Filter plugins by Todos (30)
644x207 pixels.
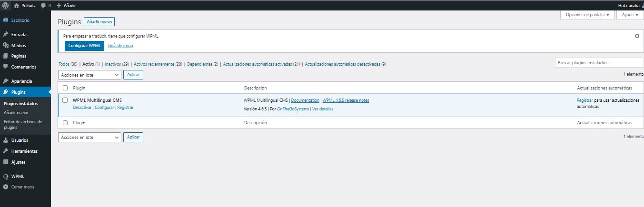tap(68, 64)
